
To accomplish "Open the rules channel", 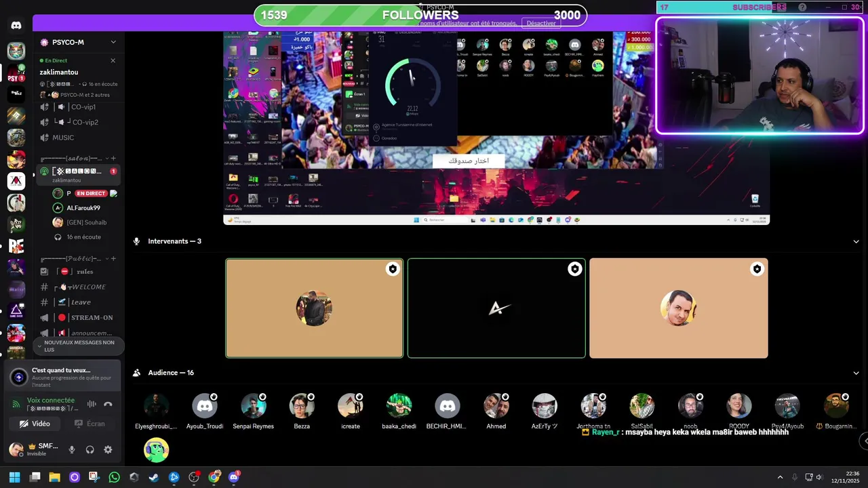I will (78, 271).
